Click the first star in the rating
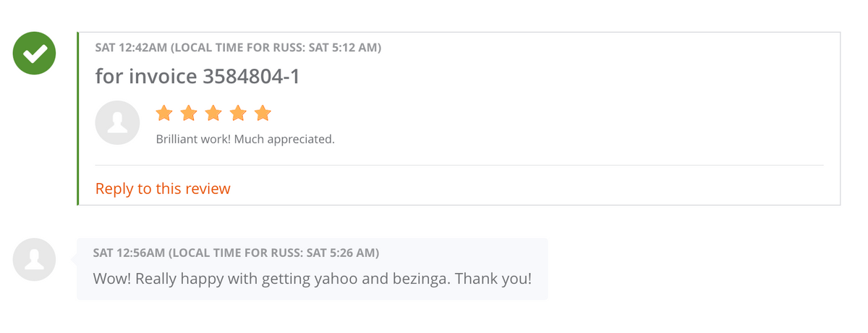868x333 pixels. (x=164, y=113)
